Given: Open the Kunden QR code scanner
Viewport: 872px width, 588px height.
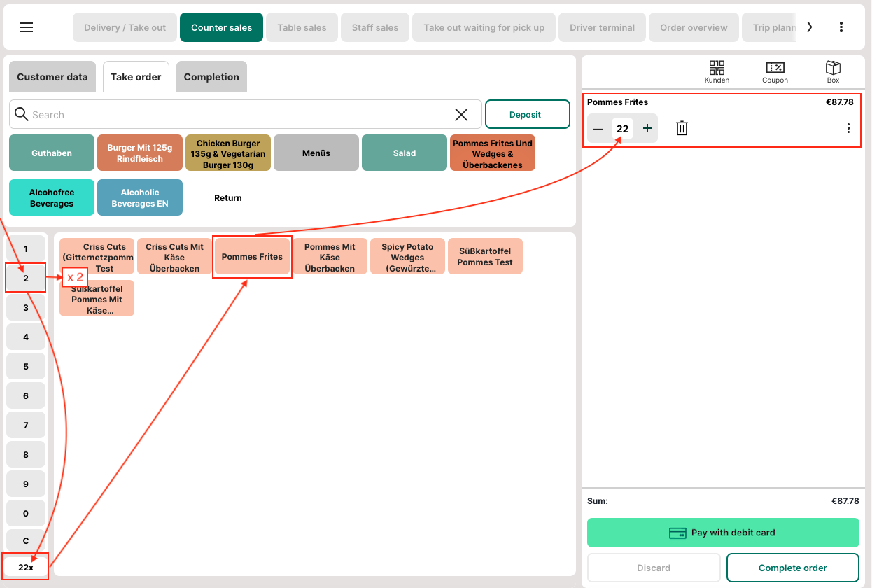Looking at the screenshot, I should tap(717, 71).
